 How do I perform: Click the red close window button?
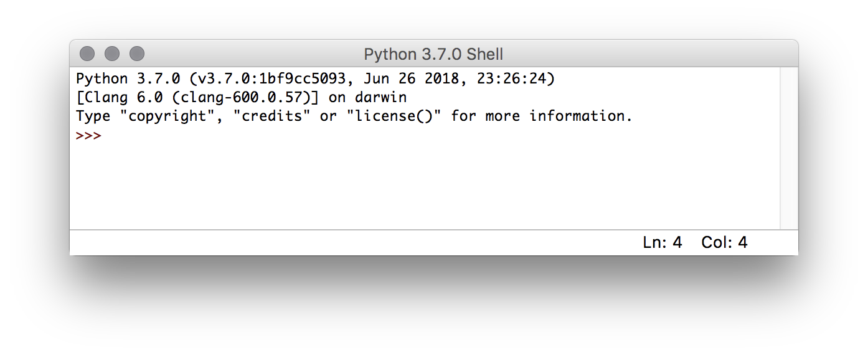tap(87, 54)
